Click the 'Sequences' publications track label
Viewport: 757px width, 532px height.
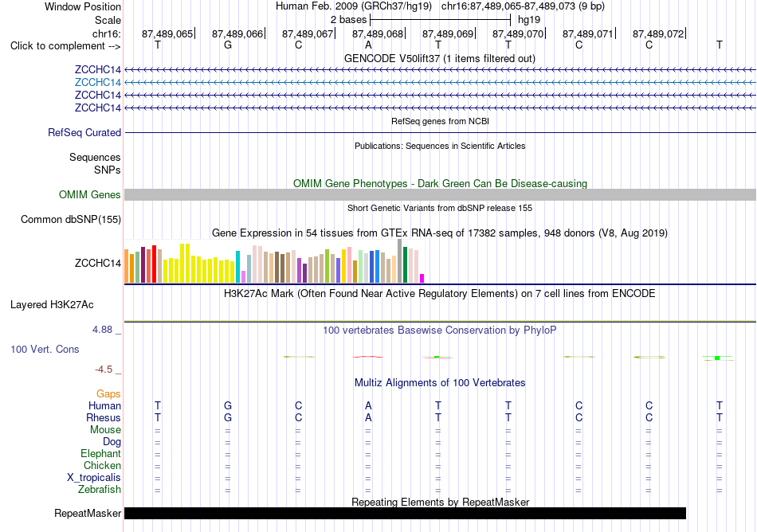(x=95, y=157)
